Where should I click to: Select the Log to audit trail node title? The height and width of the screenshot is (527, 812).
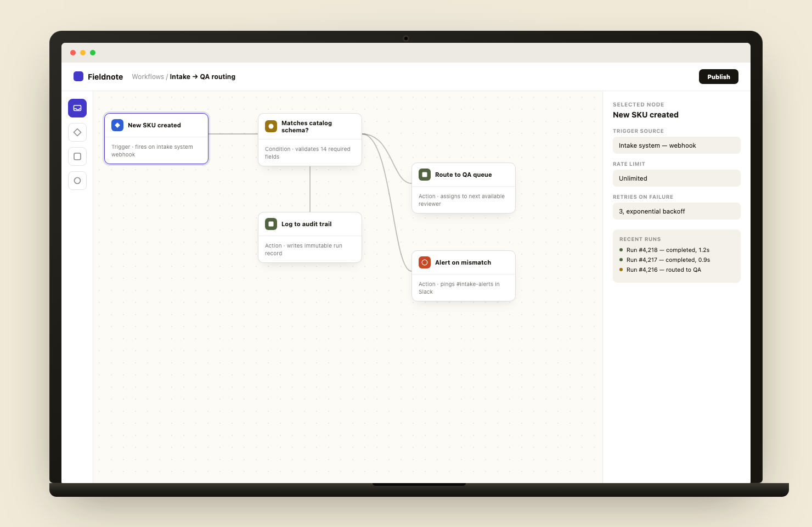pos(307,224)
